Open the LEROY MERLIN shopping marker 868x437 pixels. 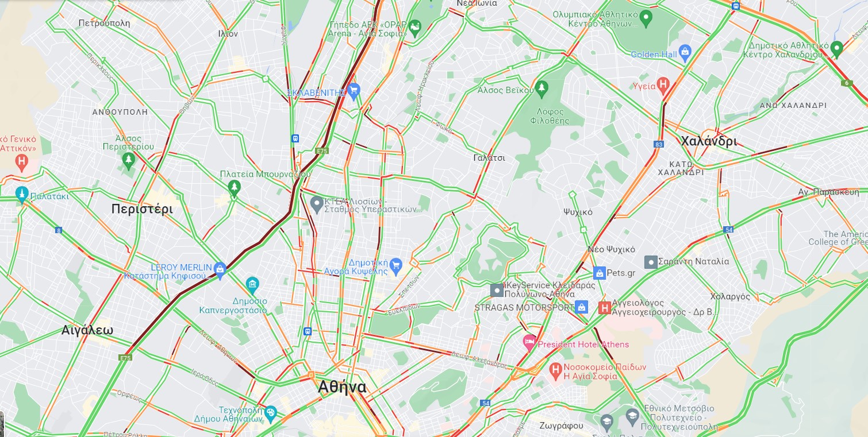(x=220, y=268)
